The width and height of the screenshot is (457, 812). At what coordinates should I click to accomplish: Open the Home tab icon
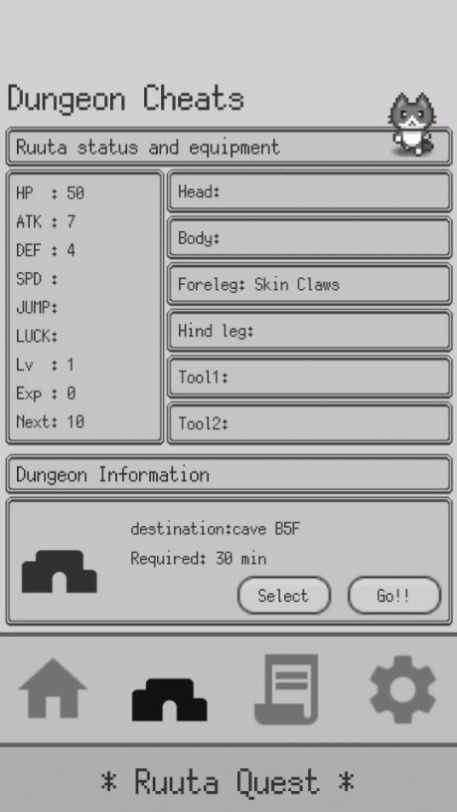tap(53, 689)
